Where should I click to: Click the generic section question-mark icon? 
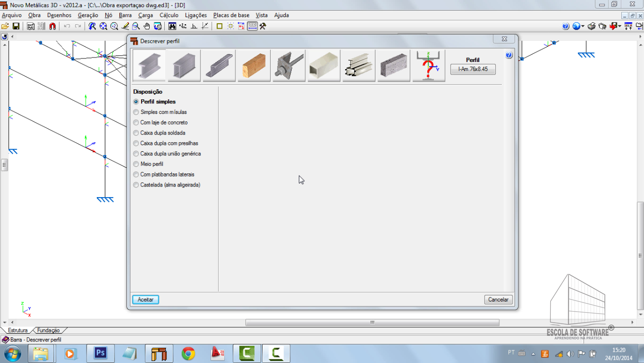click(x=428, y=66)
